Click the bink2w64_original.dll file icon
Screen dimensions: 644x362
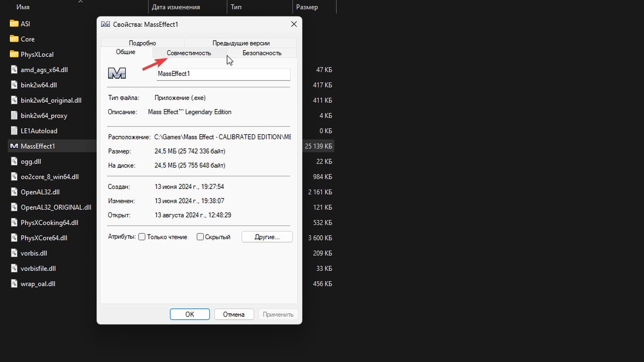point(14,100)
